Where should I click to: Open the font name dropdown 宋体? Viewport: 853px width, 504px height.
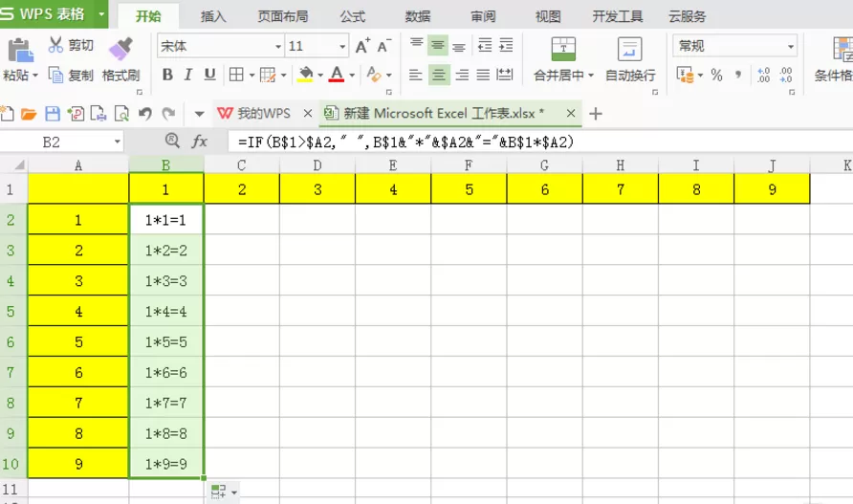[x=278, y=46]
